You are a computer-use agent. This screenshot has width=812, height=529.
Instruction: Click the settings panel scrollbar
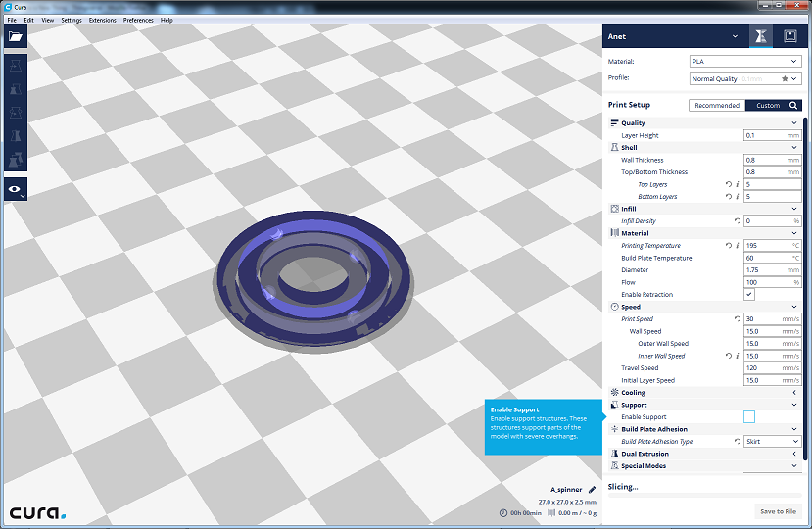click(x=805, y=288)
